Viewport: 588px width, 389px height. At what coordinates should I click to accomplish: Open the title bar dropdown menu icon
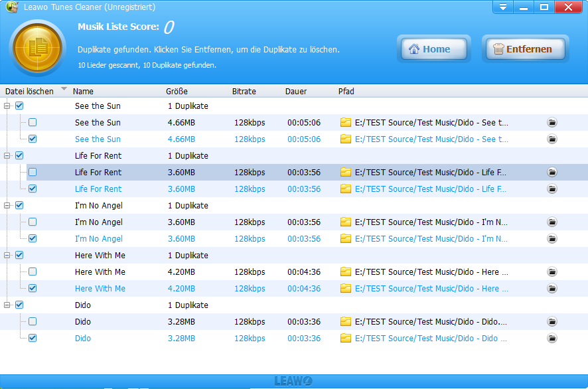click(503, 7)
